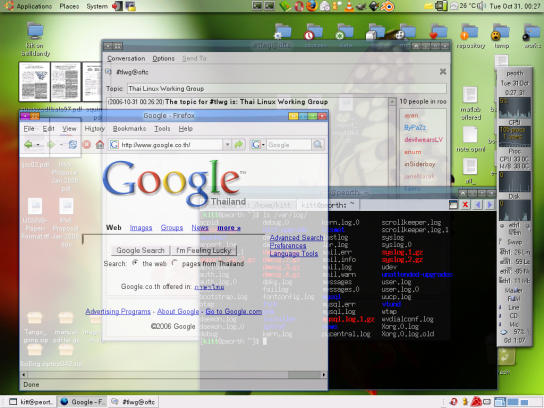
Task: Open the Bookmarks menu in Firefox
Action: point(129,128)
